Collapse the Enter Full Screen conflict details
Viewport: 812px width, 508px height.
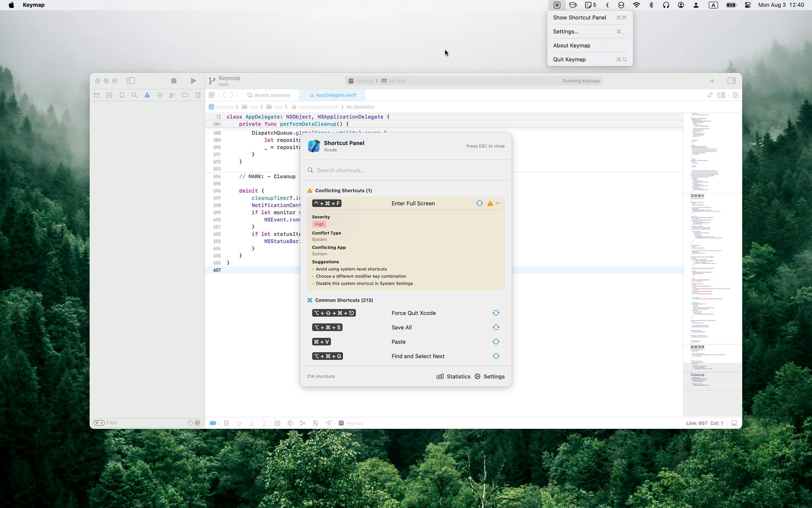click(x=498, y=203)
